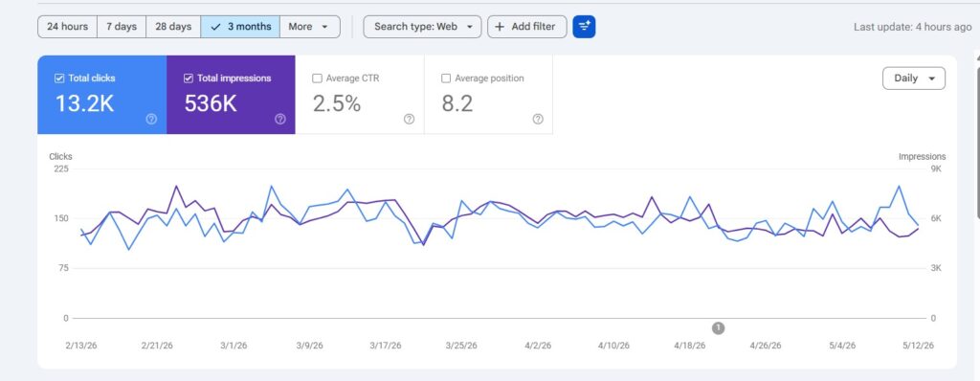Image resolution: width=980 pixels, height=381 pixels.
Task: Click the blue filter sparkle icon
Action: [x=584, y=27]
